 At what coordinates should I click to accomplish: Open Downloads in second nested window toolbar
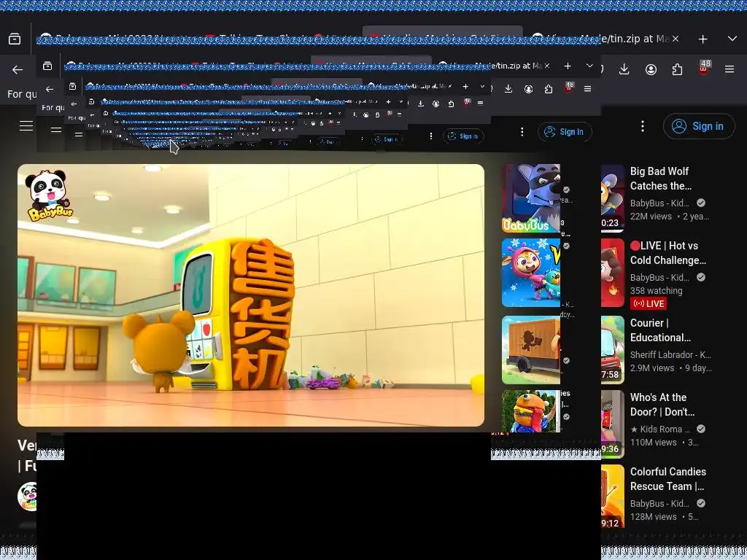[508, 89]
